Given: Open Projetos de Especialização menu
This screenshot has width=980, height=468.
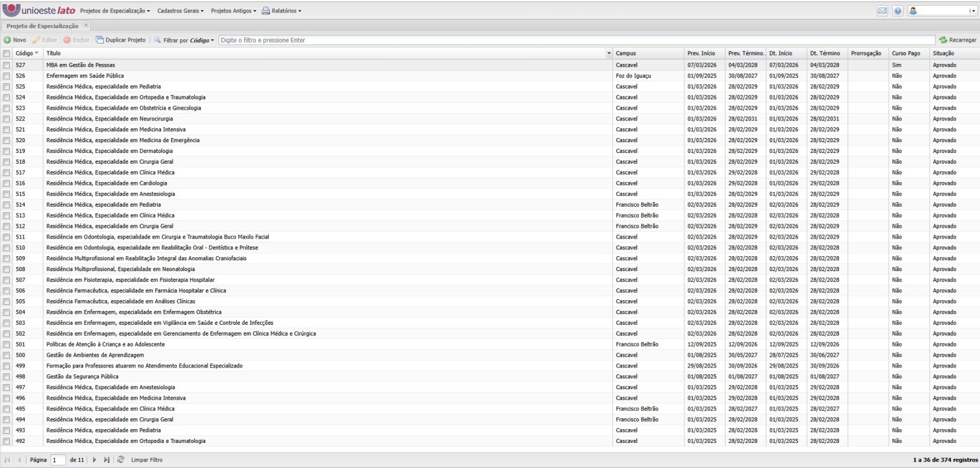Looking at the screenshot, I should [x=115, y=11].
